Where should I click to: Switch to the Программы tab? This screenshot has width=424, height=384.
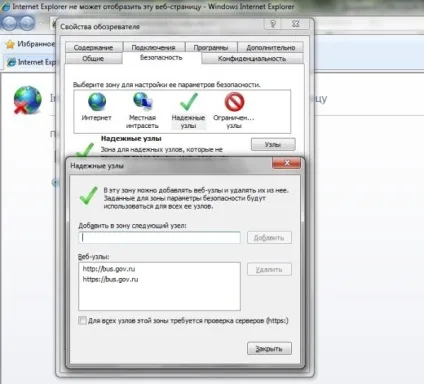click(211, 48)
